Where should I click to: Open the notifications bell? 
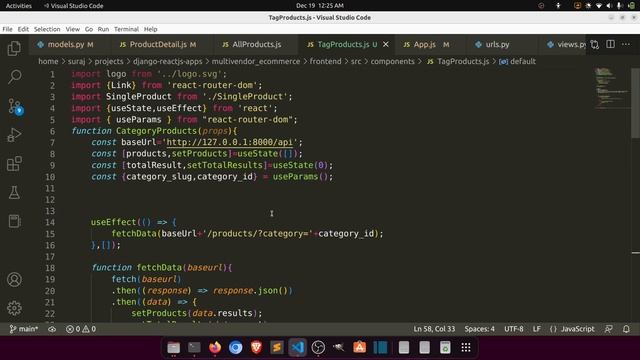click(x=626, y=329)
